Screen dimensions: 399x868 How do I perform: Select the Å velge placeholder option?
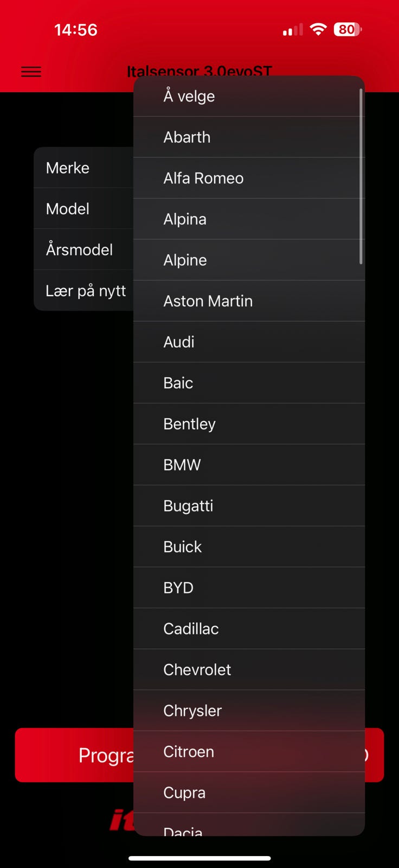point(248,97)
